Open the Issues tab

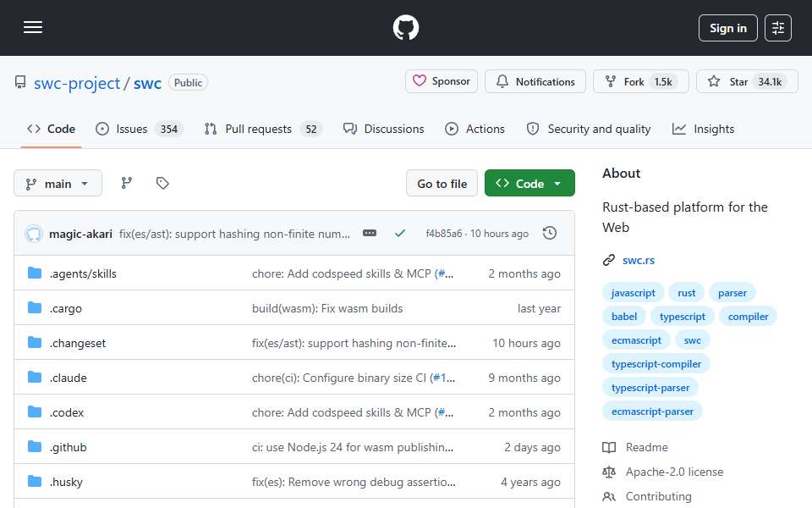pos(140,129)
